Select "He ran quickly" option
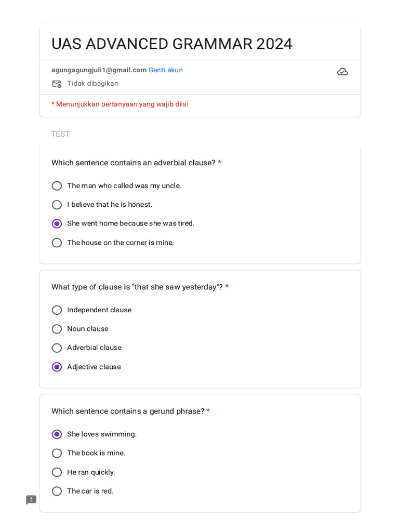Screen dimensions: 399x532 (x=57, y=472)
